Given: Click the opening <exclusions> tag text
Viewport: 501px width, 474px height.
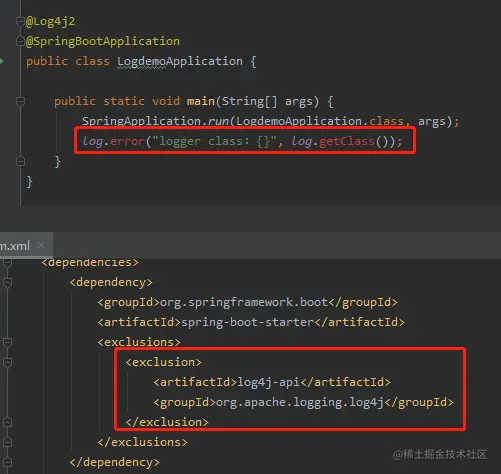Looking at the screenshot, I should coord(139,342).
